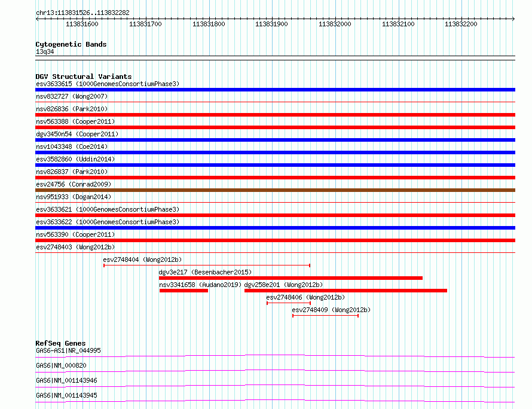Click nsv3341658 (Audano2019) label
This screenshot has height=409, width=532.
pyautogui.click(x=200, y=285)
